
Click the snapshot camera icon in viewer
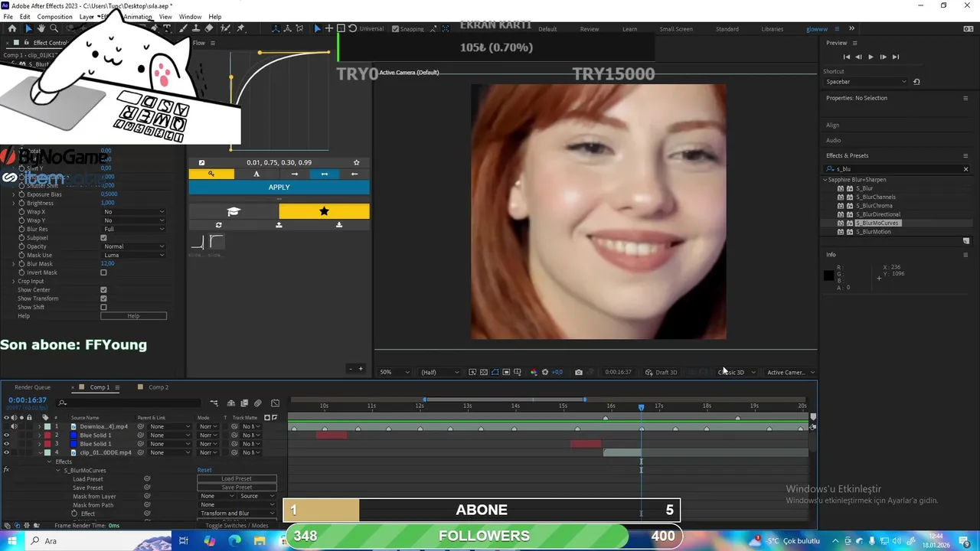[579, 372]
